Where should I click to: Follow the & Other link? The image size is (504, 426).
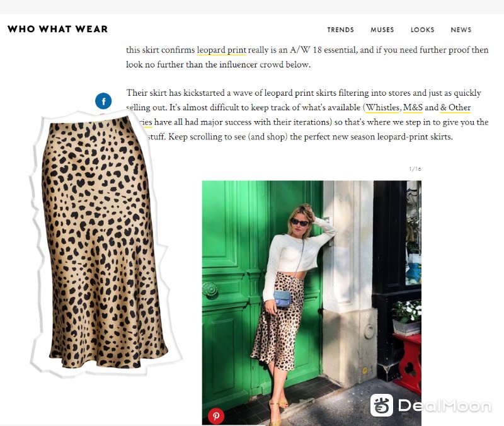tap(455, 107)
